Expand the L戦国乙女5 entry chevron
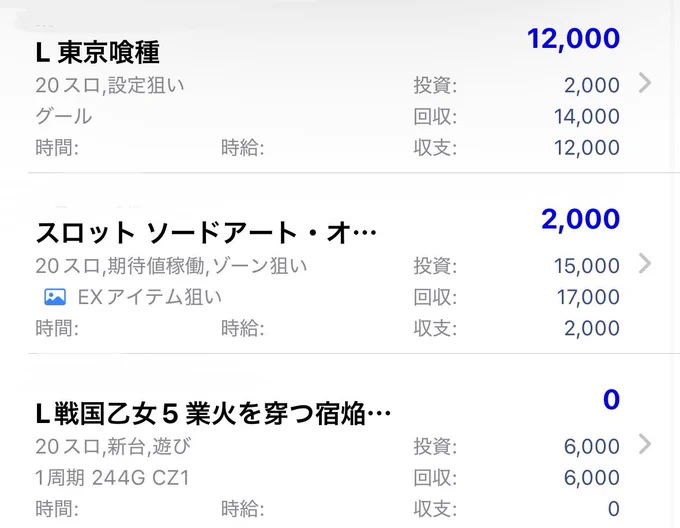 click(x=645, y=444)
